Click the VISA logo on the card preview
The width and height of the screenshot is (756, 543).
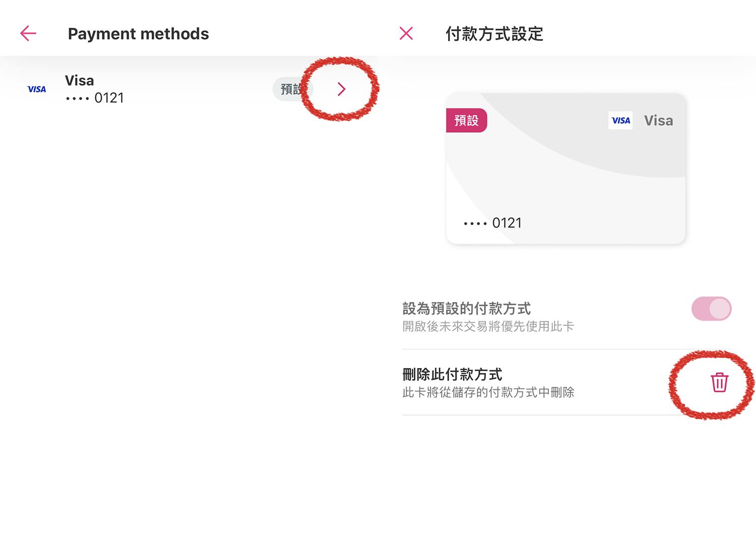pos(620,120)
